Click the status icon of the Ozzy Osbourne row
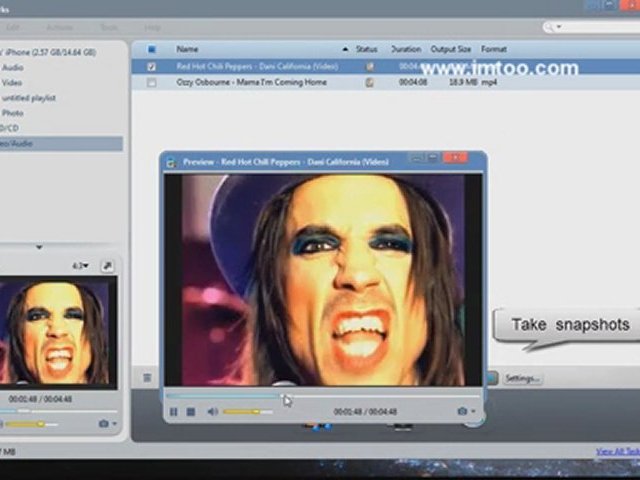The height and width of the screenshot is (480, 640). (369, 82)
